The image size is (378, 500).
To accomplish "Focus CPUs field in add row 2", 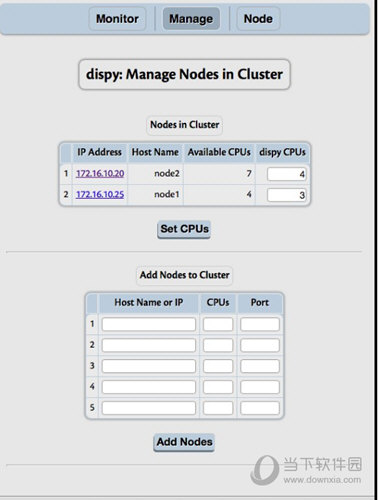I will tap(218, 345).
